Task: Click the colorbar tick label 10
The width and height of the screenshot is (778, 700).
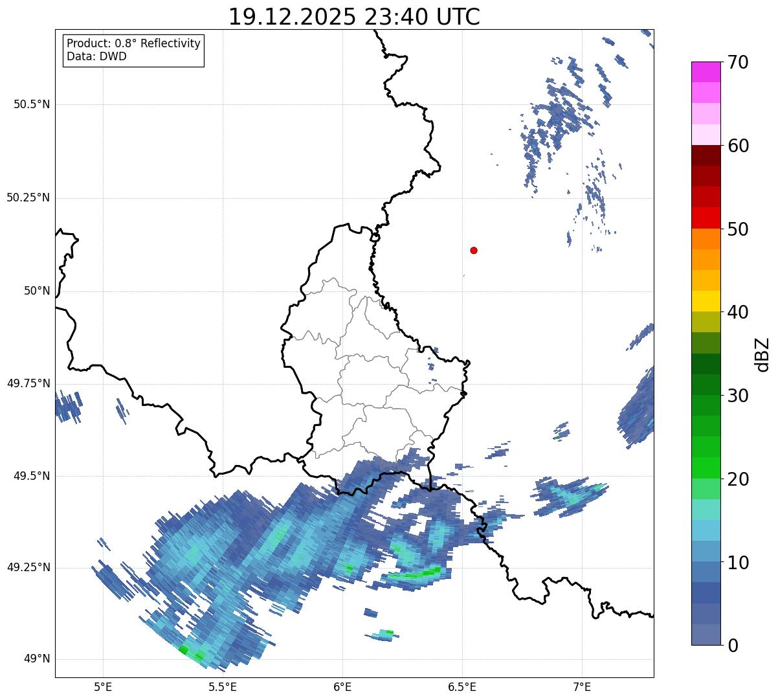Action: [738, 563]
